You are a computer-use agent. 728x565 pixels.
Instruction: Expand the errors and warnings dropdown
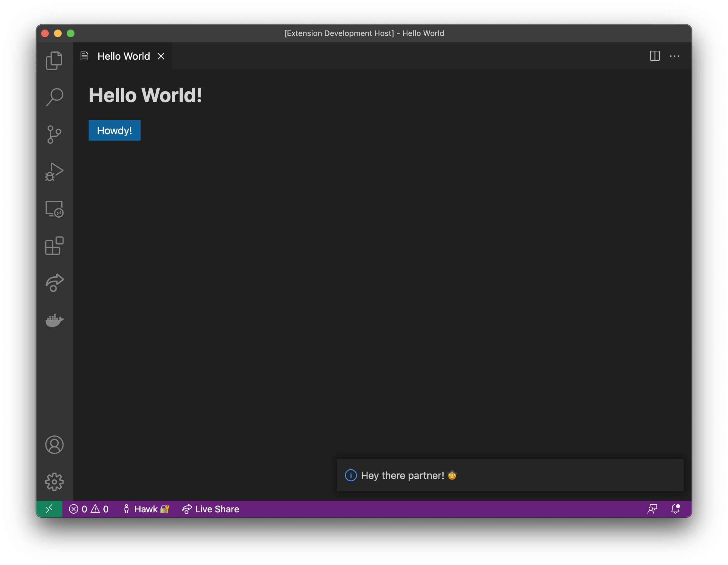coord(89,509)
